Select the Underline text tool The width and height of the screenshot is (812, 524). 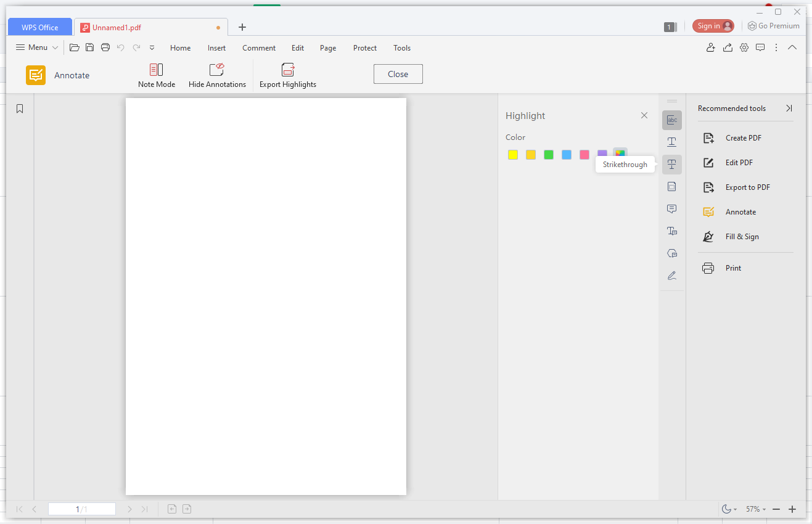click(671, 142)
